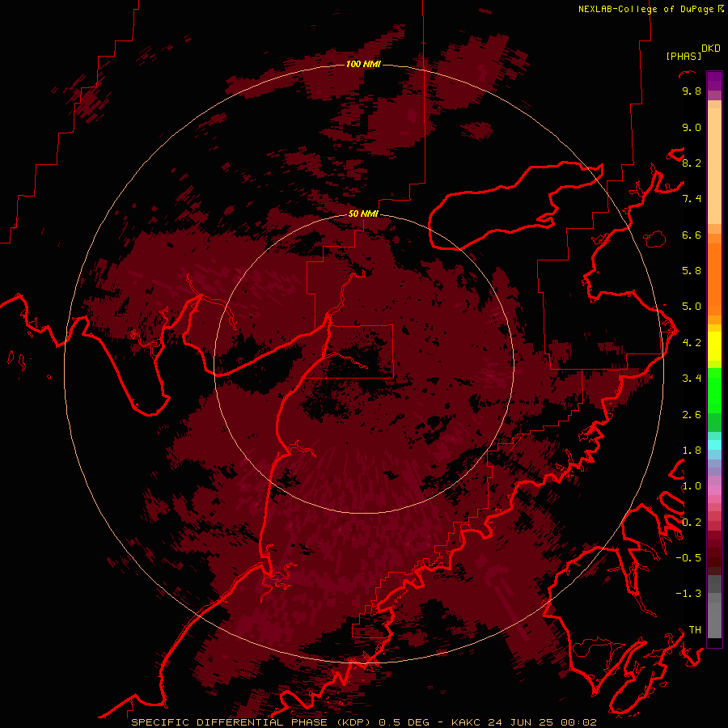Click the 00:02 timestamp text
This screenshot has height=728, width=728.
(578, 722)
